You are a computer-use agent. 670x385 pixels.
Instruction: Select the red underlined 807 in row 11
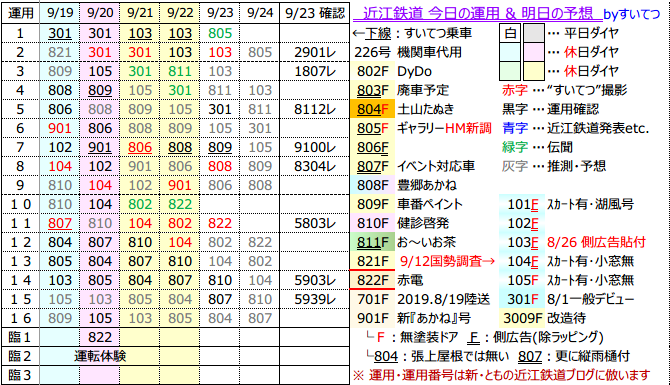point(60,223)
